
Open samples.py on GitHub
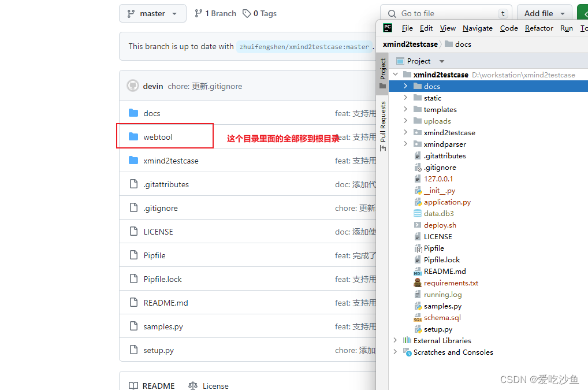[x=163, y=326]
